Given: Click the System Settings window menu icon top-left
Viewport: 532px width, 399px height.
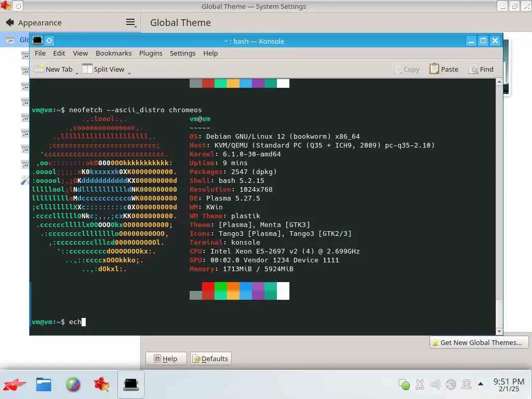Looking at the screenshot, I should pyautogui.click(x=6, y=6).
